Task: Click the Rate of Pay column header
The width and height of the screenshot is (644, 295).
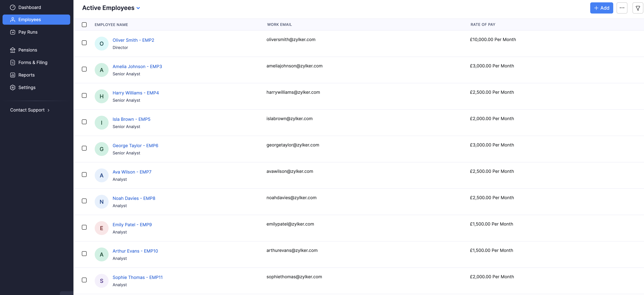Action: pyautogui.click(x=483, y=24)
